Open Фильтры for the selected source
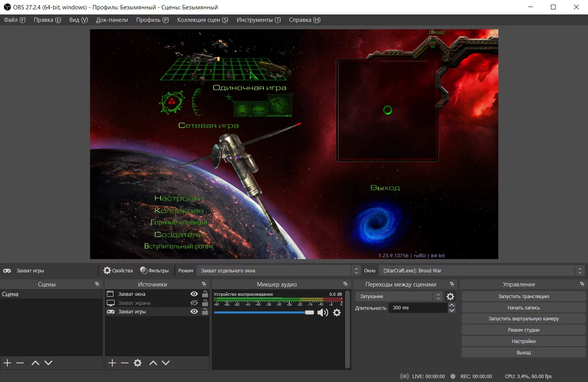588x382 pixels. (154, 270)
